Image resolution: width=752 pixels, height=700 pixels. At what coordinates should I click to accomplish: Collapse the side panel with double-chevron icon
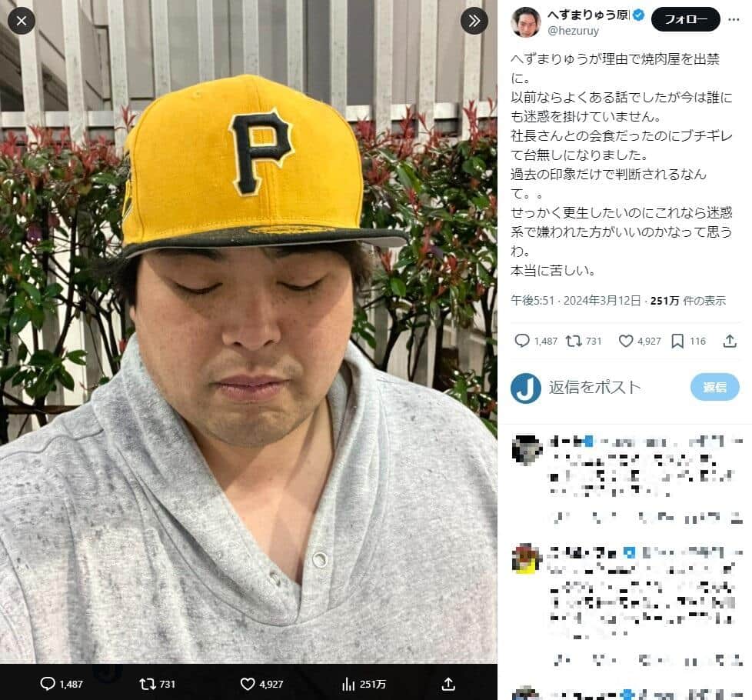coord(474,21)
